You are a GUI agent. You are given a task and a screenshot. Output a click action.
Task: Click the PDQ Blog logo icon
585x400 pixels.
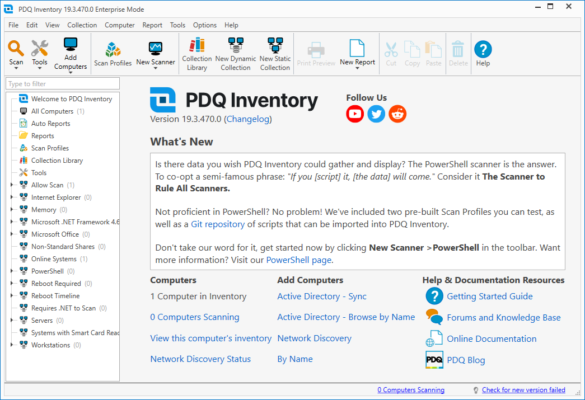click(x=434, y=360)
